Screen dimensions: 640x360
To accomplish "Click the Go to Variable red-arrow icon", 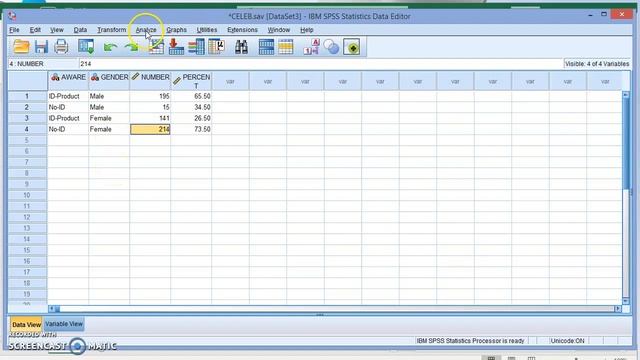I will click(176, 47).
